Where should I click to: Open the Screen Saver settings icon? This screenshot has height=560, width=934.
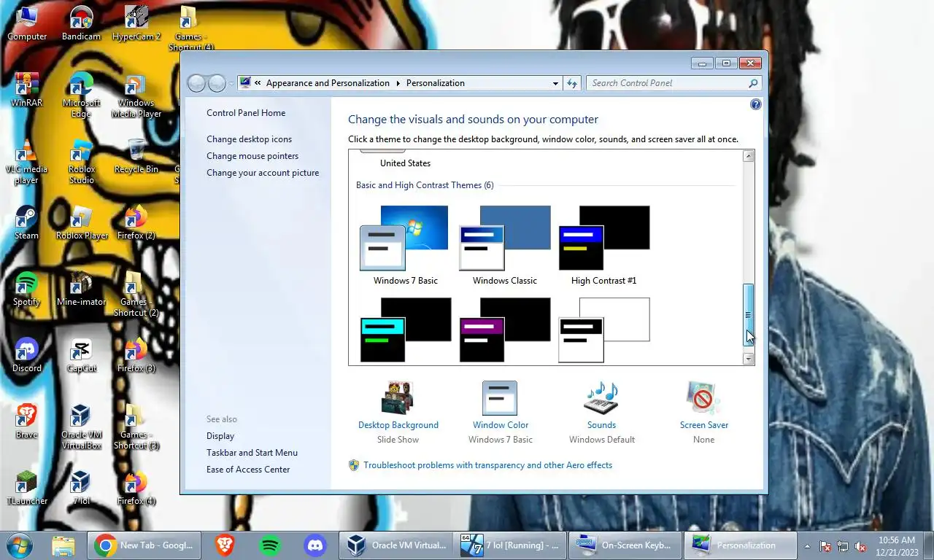pyautogui.click(x=703, y=398)
